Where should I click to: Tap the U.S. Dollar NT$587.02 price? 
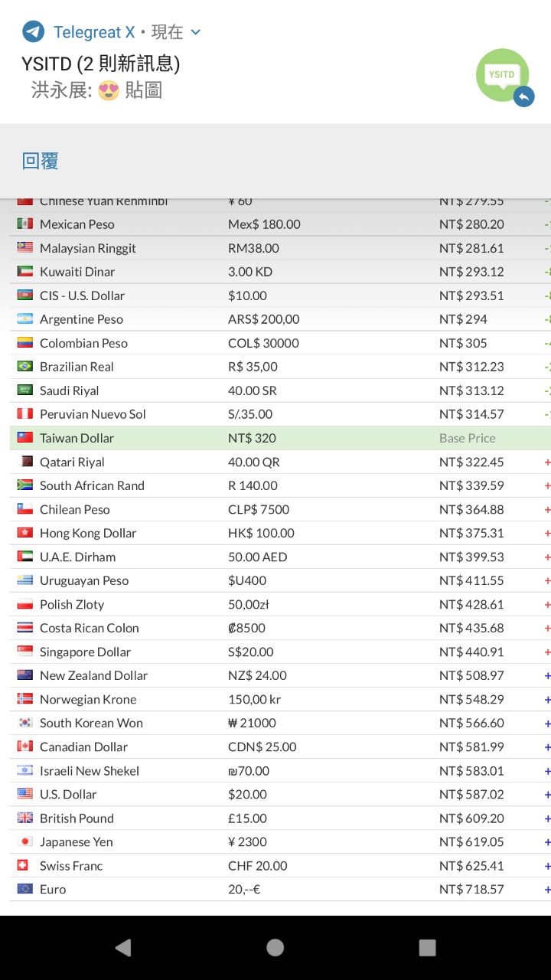(x=471, y=794)
